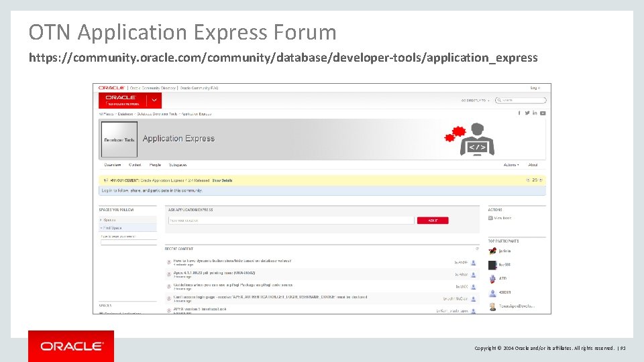Click the Twitter bird icon
Viewport: 644px width, 362px height.
[527, 113]
